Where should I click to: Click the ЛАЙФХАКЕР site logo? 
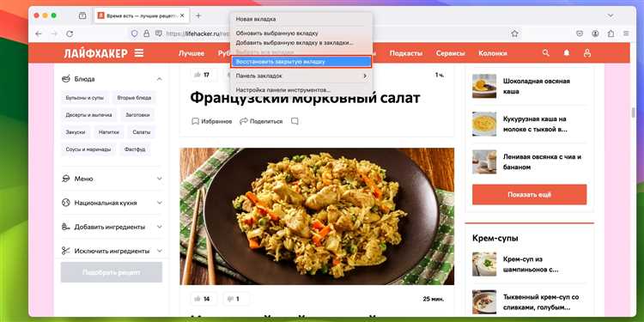(95, 53)
